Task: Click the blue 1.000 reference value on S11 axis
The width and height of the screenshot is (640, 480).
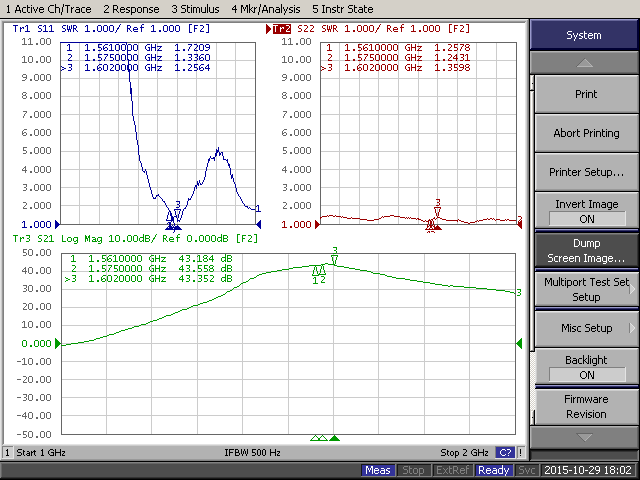Action: coord(36,224)
